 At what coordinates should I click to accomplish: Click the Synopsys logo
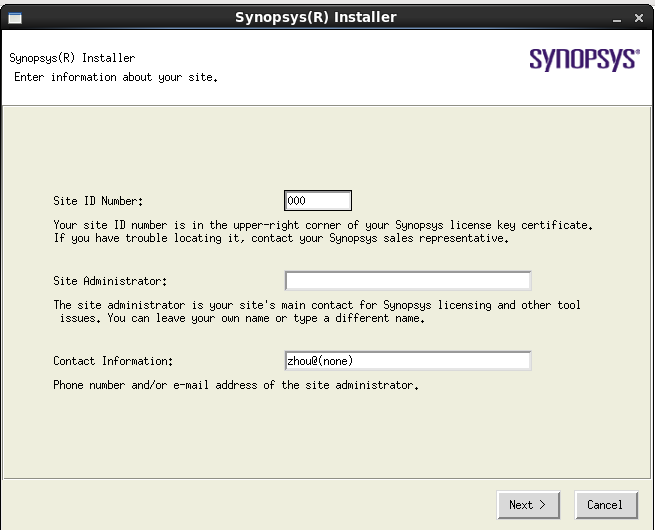(x=584, y=59)
